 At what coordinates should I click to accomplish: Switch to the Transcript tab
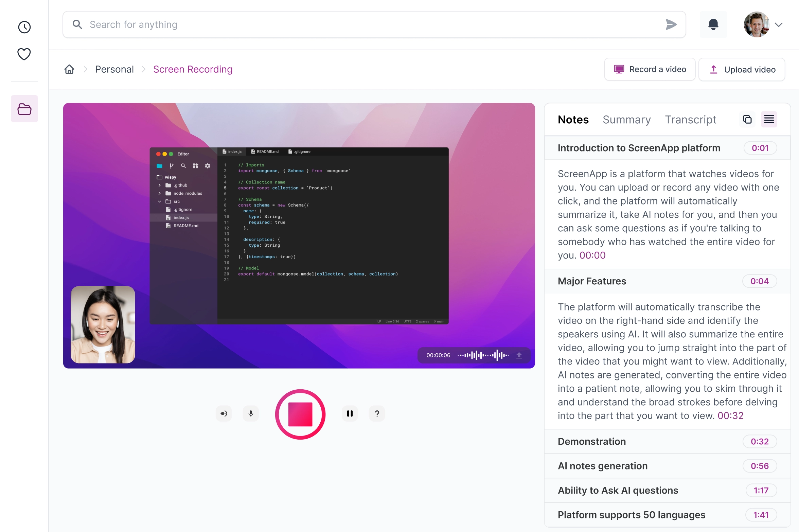tap(691, 119)
